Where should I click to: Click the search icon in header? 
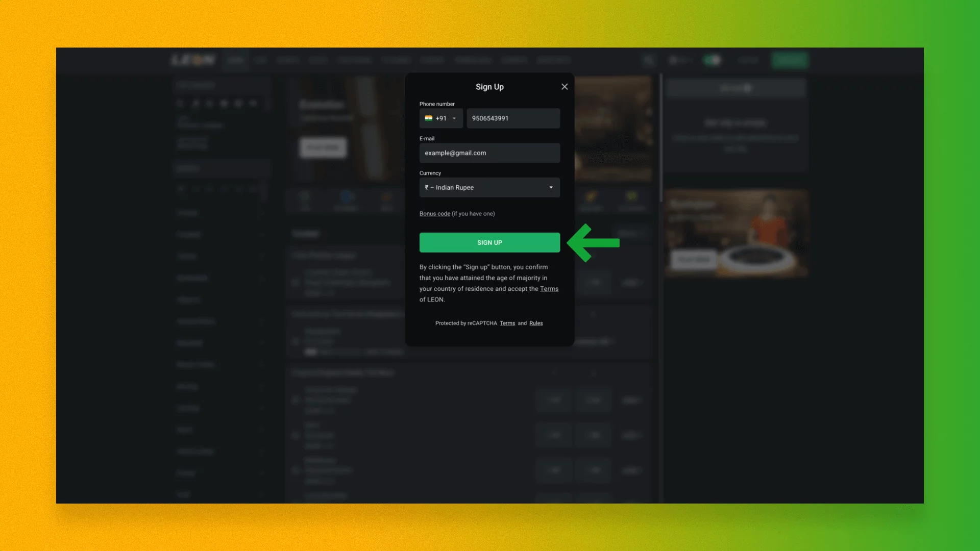pyautogui.click(x=649, y=60)
